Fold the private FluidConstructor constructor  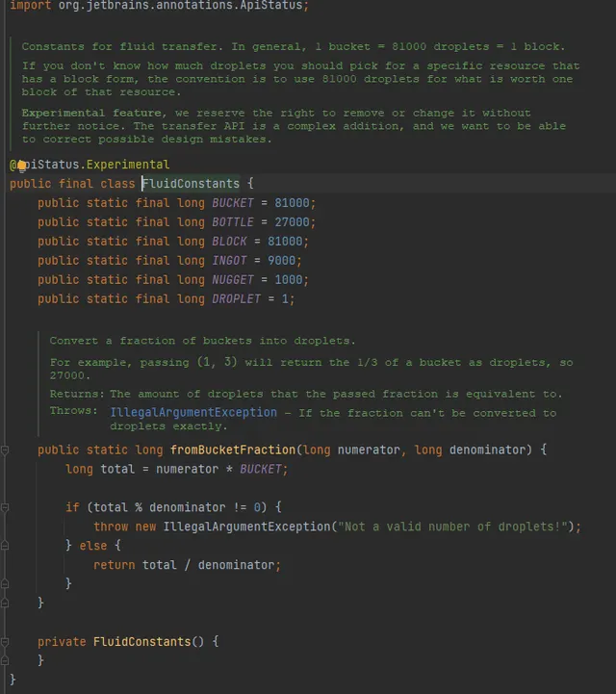(5, 641)
